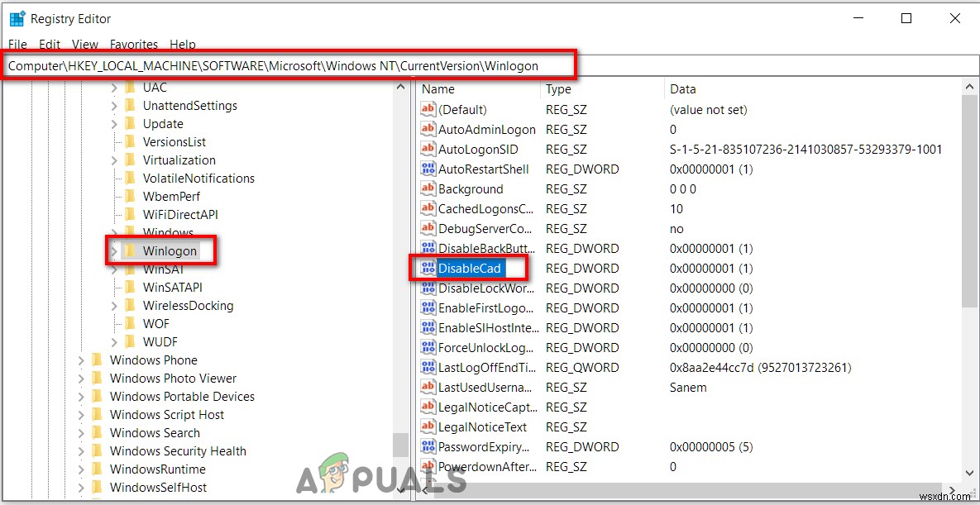Viewport: 980px width, 505px height.
Task: Click the DWORD icon beside AutoRestartShell
Action: [x=428, y=169]
